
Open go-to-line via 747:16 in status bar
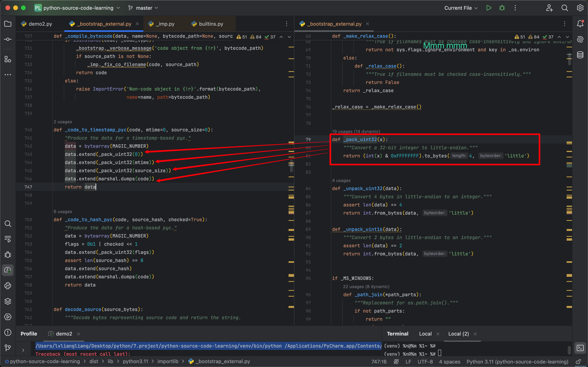pos(379,361)
